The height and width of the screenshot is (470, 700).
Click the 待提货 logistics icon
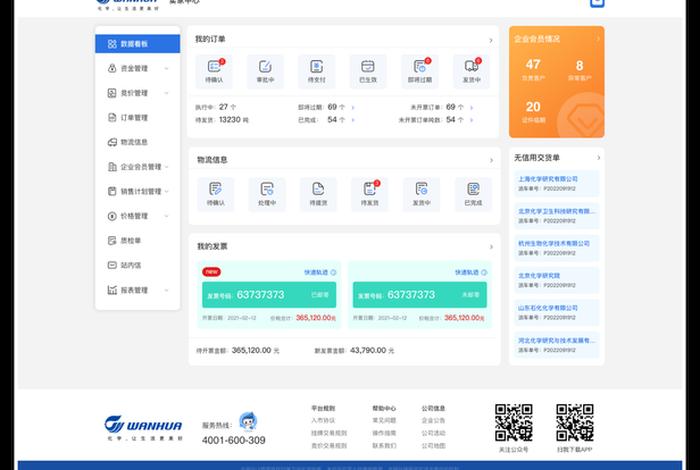[x=318, y=190]
